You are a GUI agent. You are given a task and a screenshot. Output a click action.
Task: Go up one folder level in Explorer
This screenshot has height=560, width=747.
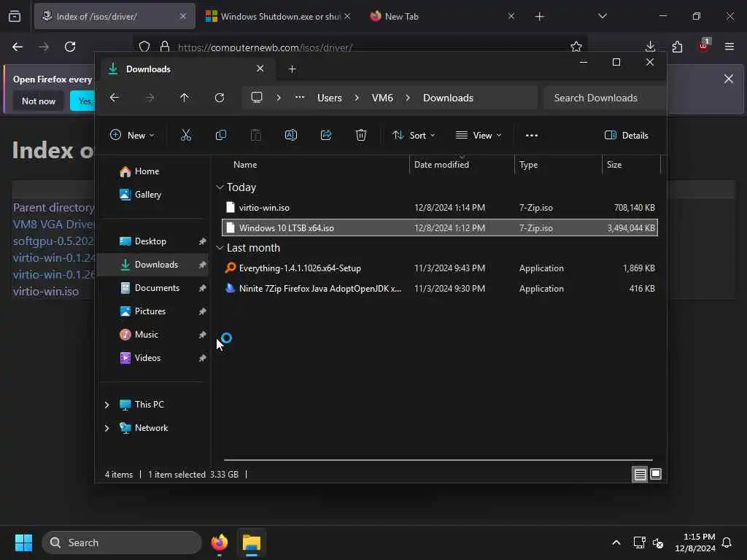point(185,98)
